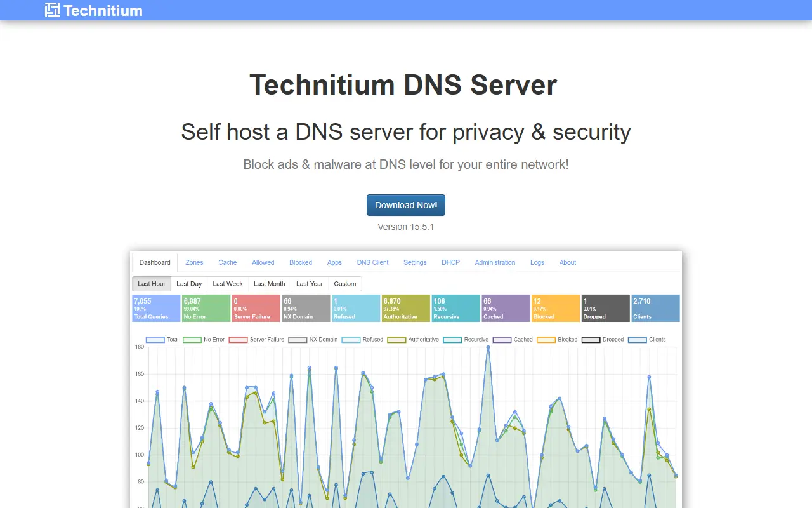Go to the Apps tab
812x508 pixels.
tap(334, 262)
